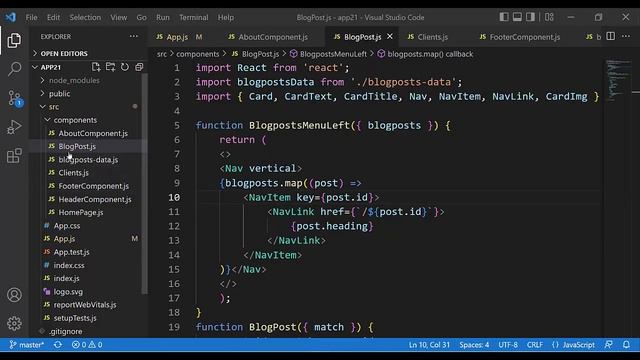Open the Source Control view
Screen dimensions: 640x360
tap(14, 98)
